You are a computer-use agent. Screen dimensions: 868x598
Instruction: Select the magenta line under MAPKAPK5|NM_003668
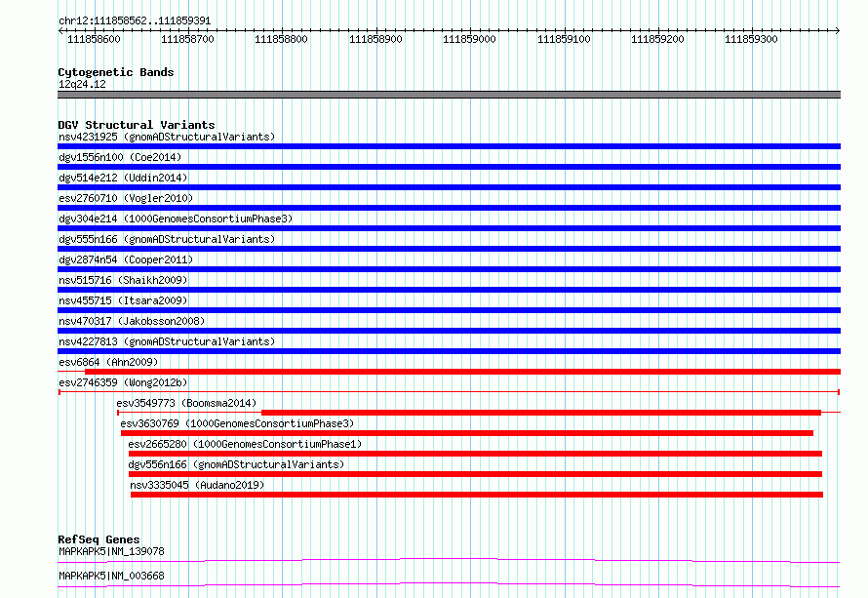point(449,584)
